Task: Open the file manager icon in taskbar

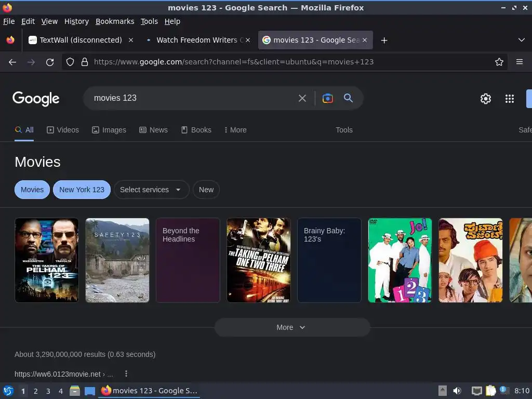Action: coord(75,391)
